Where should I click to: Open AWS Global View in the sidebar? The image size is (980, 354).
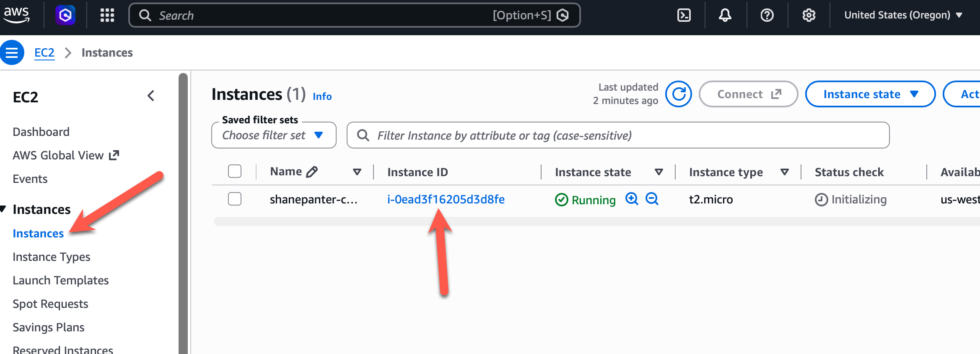pyautogui.click(x=66, y=155)
